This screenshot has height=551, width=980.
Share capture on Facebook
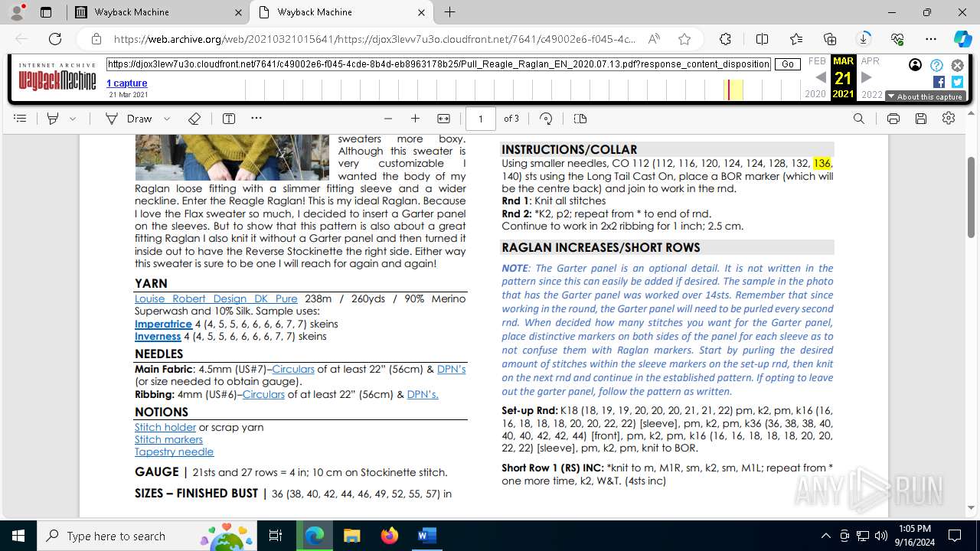939,82
